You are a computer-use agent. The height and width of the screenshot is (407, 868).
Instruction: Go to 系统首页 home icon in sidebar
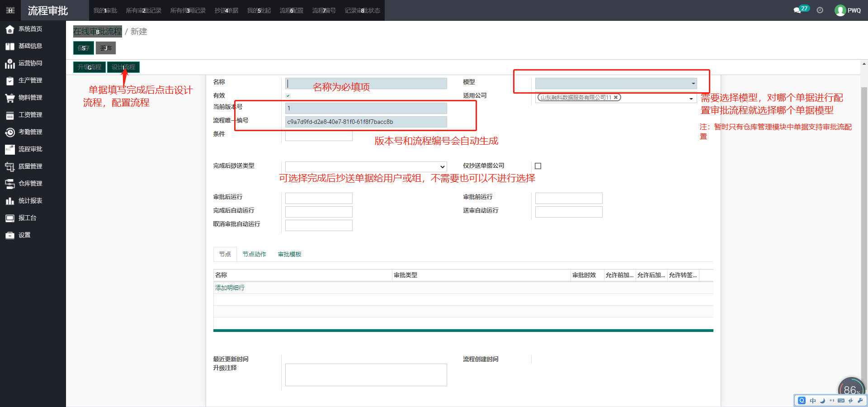[10, 29]
